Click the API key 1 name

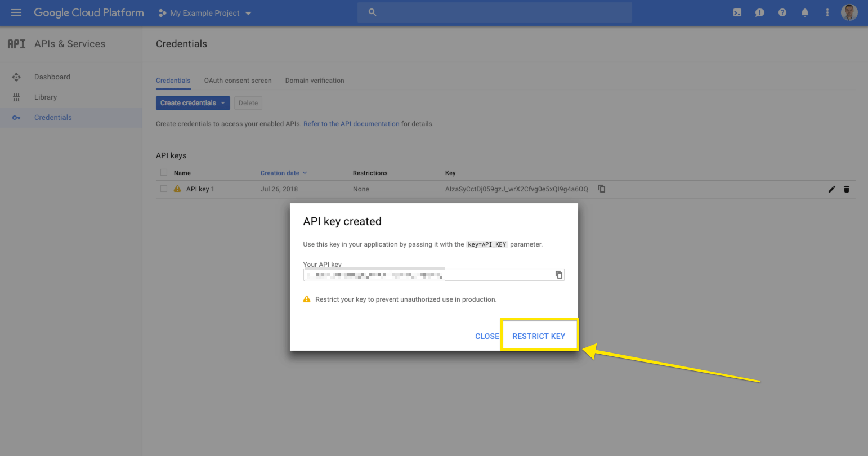(200, 189)
